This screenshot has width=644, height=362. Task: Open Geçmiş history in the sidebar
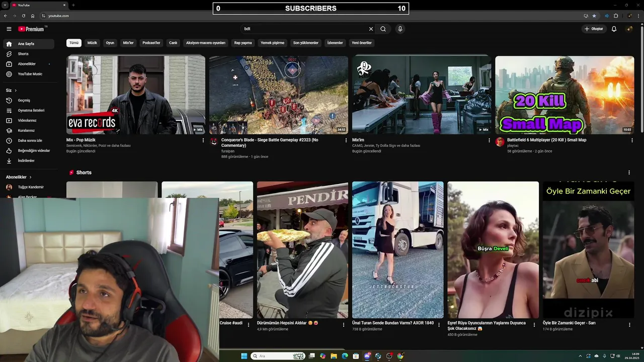pos(30,100)
